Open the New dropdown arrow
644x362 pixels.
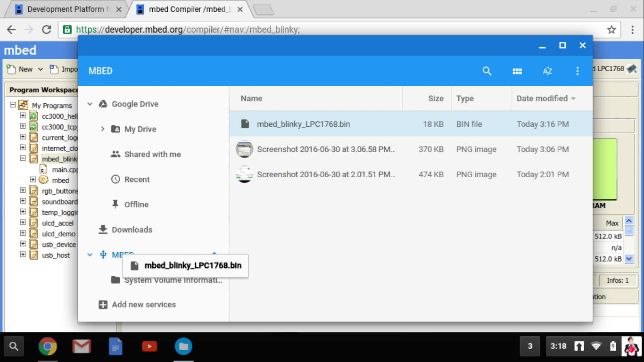(x=41, y=69)
